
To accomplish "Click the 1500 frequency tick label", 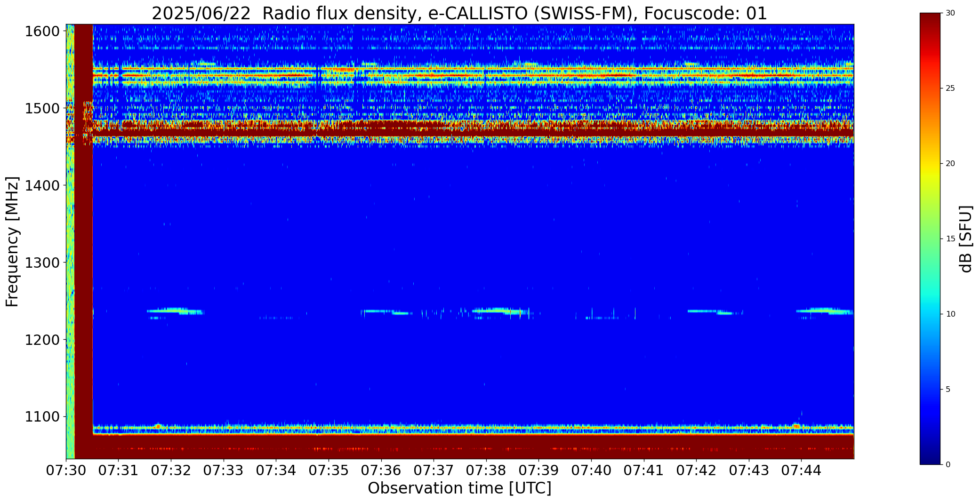I will tap(42, 109).
